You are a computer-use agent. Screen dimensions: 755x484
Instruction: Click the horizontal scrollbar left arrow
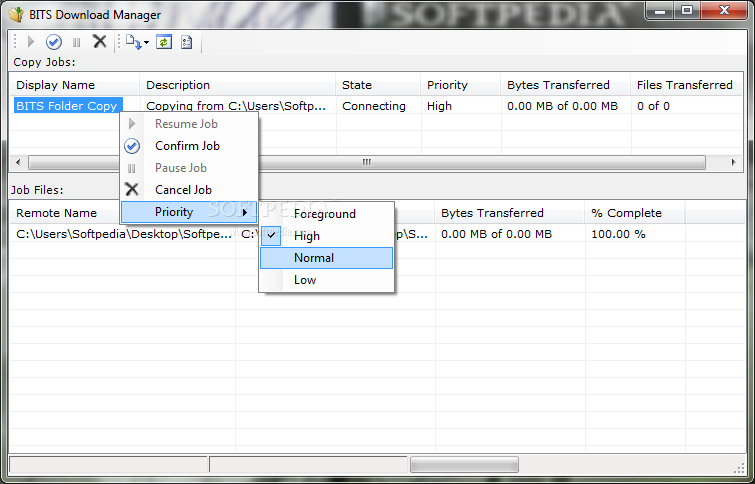tap(18, 162)
